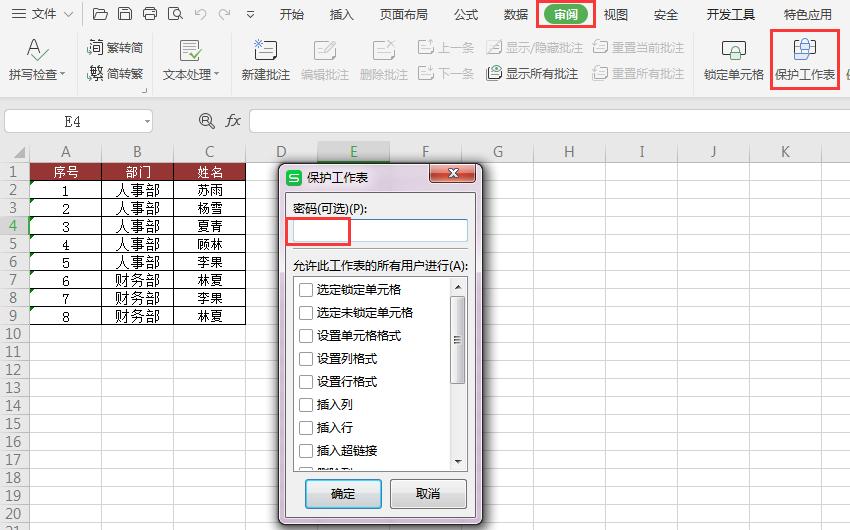Click the 拼写检查 spell check icon
This screenshot has width=850, height=530.
36,50
